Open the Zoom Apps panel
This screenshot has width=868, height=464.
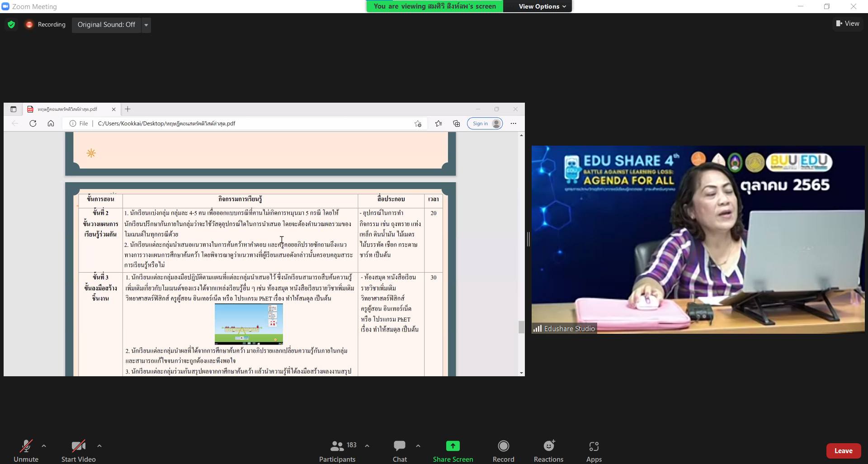(x=594, y=451)
